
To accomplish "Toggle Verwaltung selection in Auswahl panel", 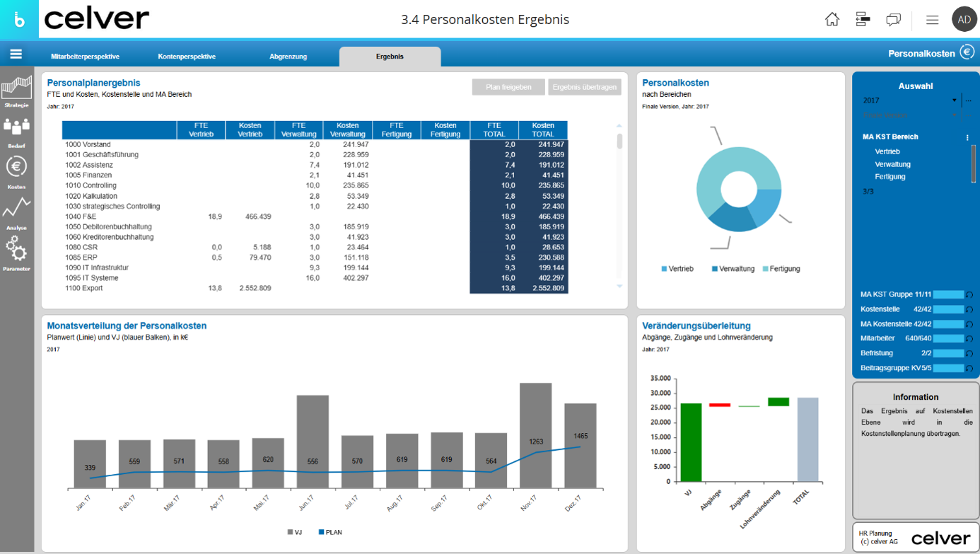I will (x=893, y=164).
